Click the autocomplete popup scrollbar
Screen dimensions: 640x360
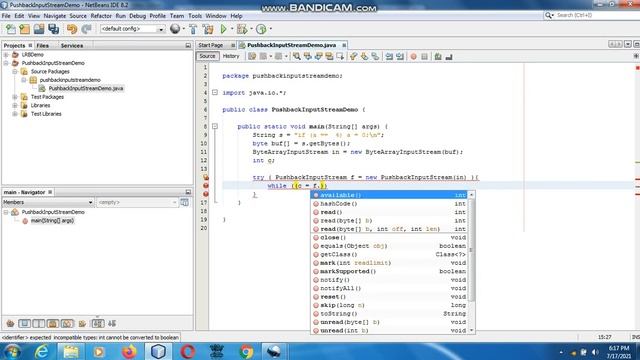tap(471, 249)
